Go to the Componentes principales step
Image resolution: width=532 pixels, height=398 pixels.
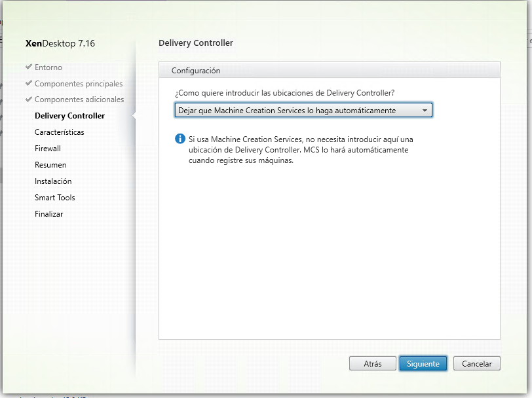pyautogui.click(x=79, y=83)
